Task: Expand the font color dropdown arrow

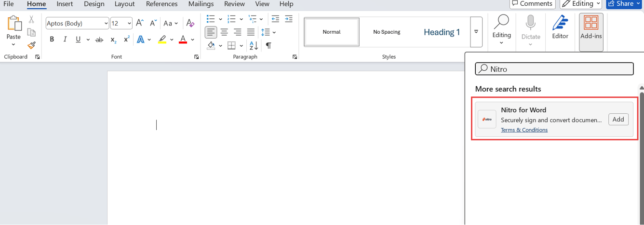Action: click(x=192, y=40)
